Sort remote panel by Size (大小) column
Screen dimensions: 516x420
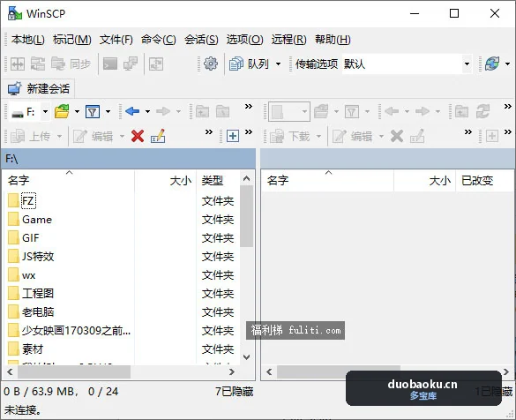coord(424,180)
